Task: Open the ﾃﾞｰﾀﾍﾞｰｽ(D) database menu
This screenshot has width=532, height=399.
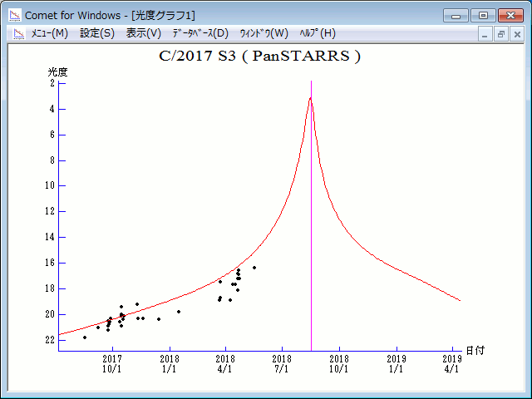Action: pos(199,33)
